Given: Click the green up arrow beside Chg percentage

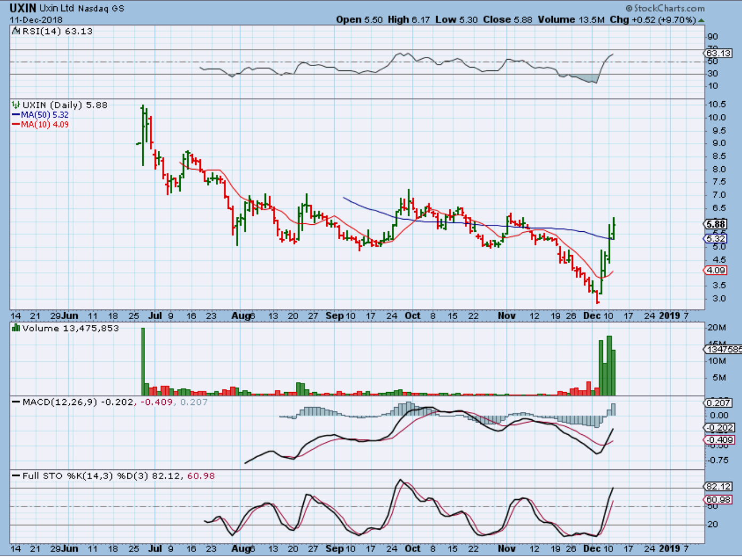Looking at the screenshot, I should click(x=701, y=20).
